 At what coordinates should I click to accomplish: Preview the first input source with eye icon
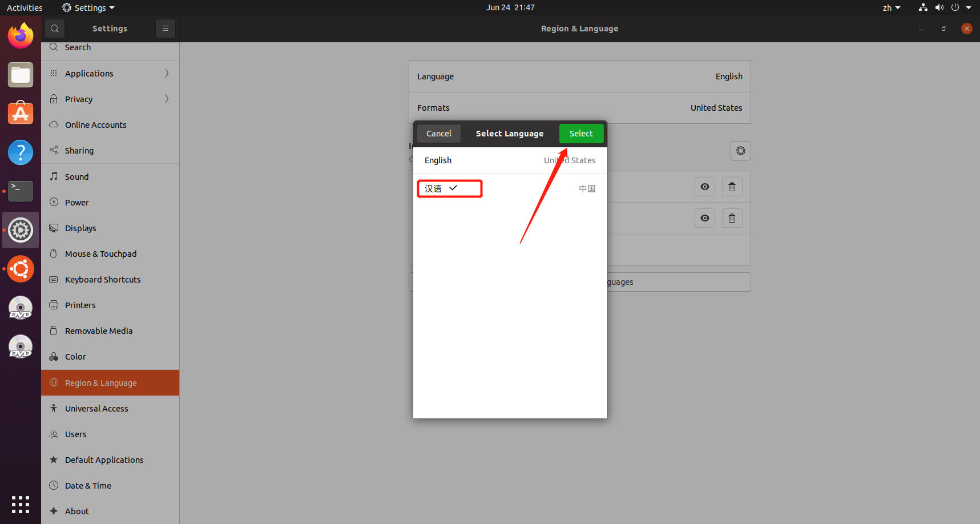(x=705, y=187)
